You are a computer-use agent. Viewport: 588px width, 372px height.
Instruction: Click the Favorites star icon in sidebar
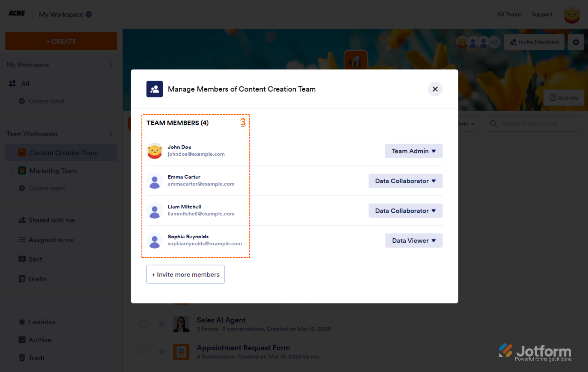(22, 322)
